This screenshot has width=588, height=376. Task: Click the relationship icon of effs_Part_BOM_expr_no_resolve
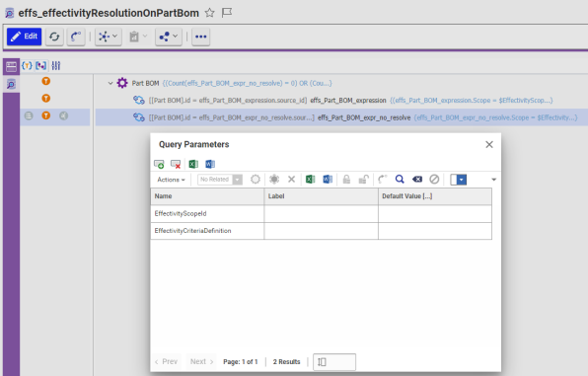tap(139, 117)
